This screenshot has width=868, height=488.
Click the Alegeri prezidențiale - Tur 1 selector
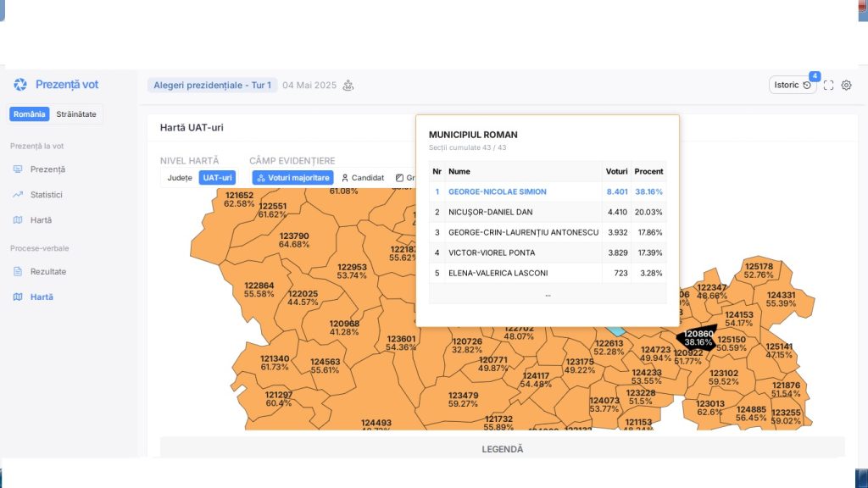click(x=213, y=86)
